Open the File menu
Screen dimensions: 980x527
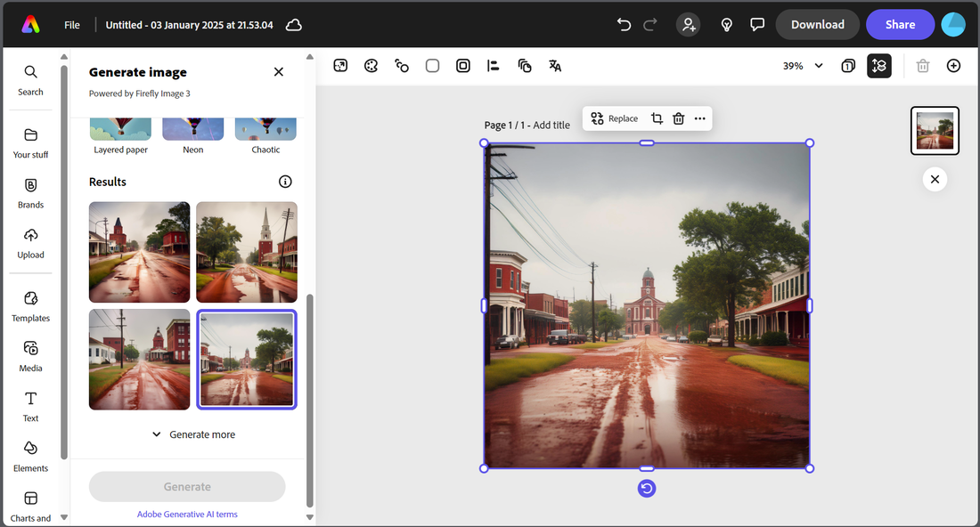point(72,25)
